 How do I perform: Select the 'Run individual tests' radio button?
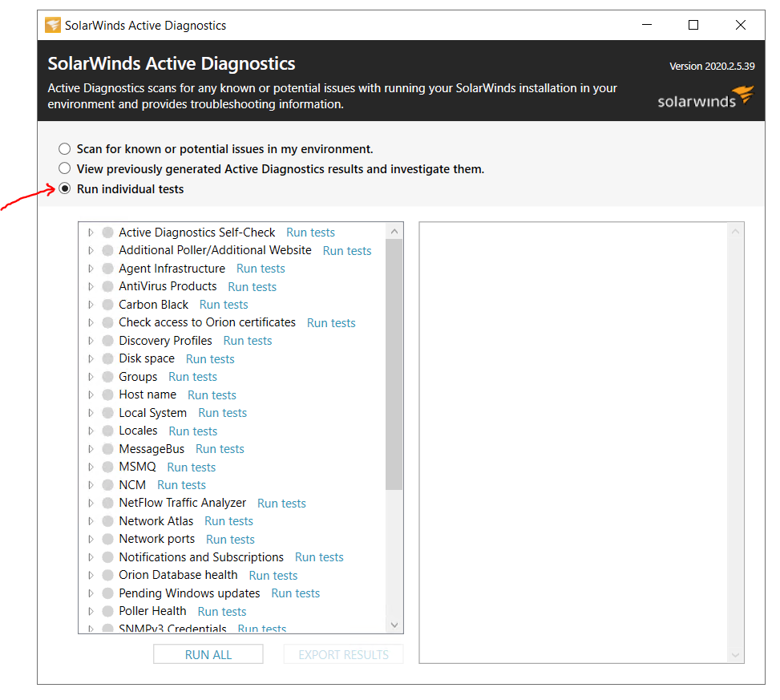click(65, 188)
